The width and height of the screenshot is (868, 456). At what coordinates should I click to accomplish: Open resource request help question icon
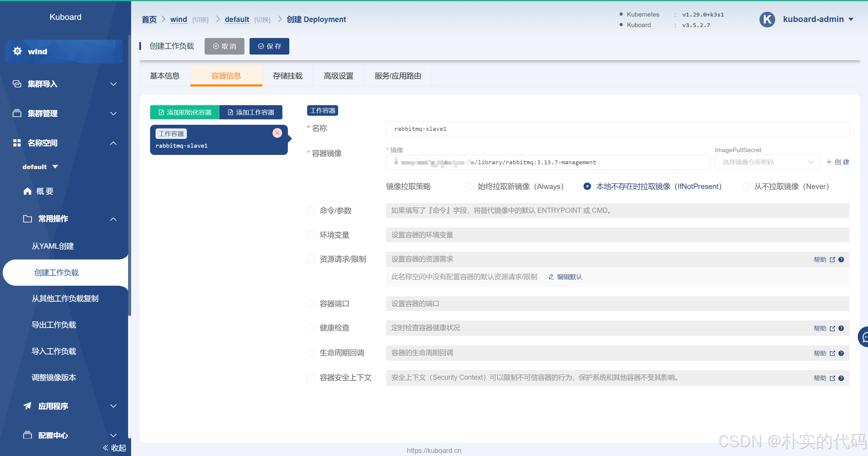point(841,259)
